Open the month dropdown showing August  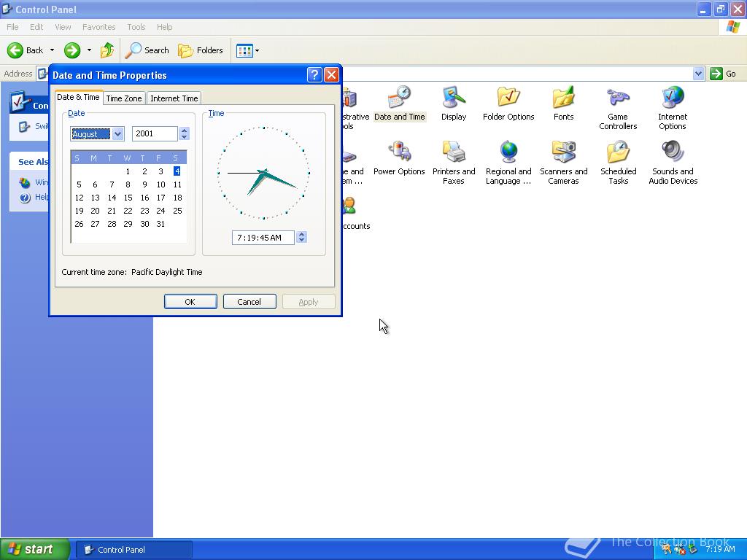(117, 134)
